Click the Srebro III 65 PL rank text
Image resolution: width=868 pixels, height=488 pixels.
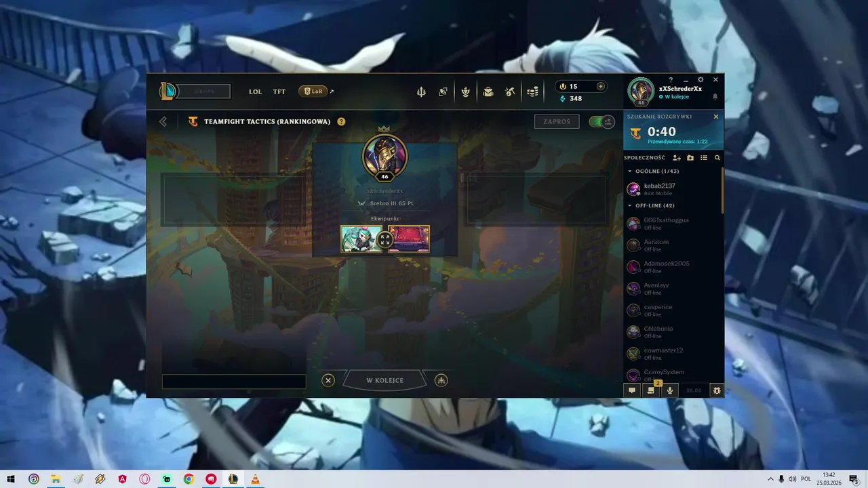point(392,203)
